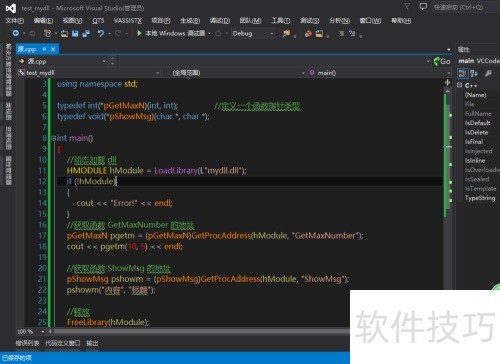Image resolution: width=500 pixels, height=364 pixels.
Task: Click the property pages wrench icon
Action: coord(488,73)
